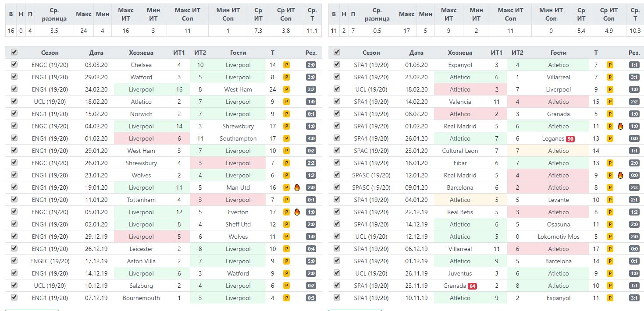Viewport: 644px width, 311px height.
Task: Click total value 24 in Liverpool–West Ham row
Action: (273, 89)
